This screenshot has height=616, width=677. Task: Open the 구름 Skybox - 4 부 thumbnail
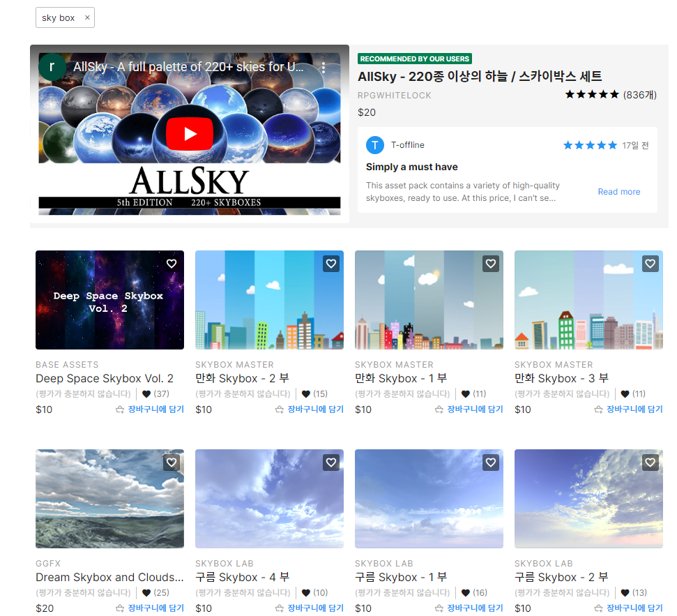tap(269, 499)
